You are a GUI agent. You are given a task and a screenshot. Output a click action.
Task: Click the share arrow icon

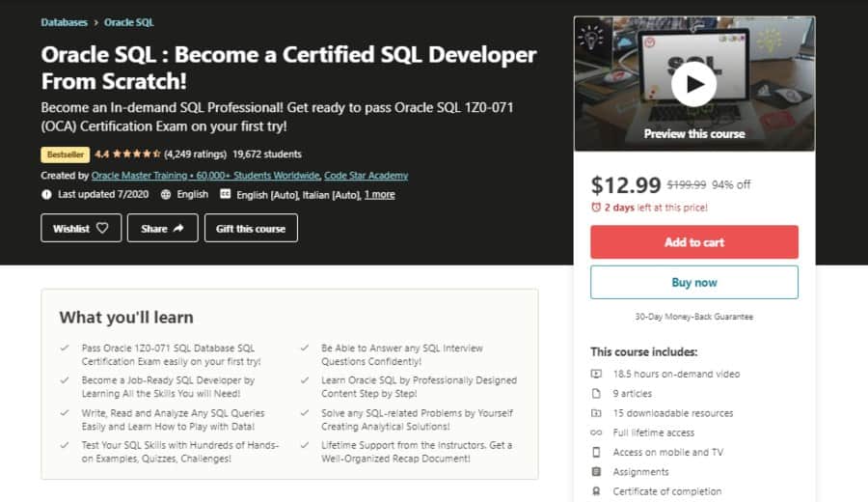(178, 228)
